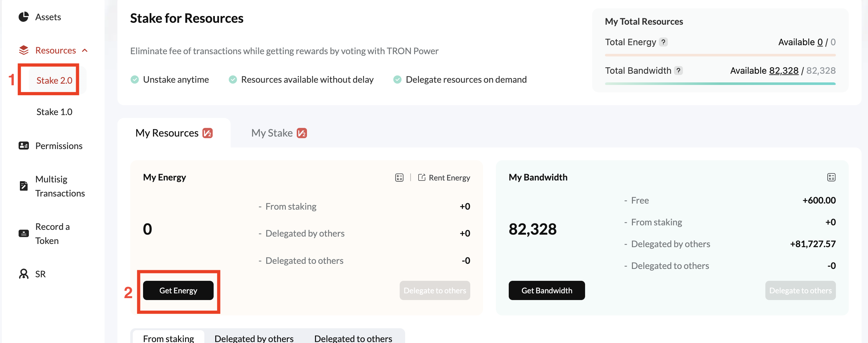Image resolution: width=868 pixels, height=343 pixels.
Task: Open the My Energy details list icon
Action: pos(399,177)
